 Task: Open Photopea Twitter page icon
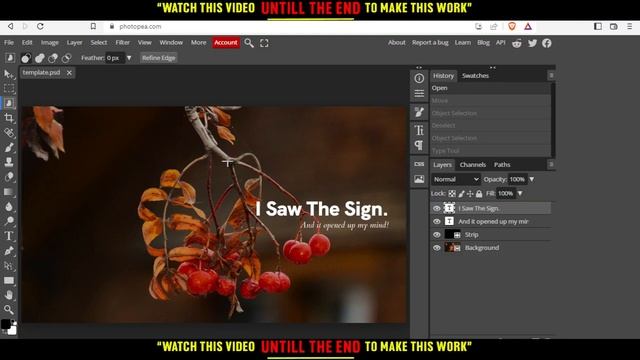[532, 43]
